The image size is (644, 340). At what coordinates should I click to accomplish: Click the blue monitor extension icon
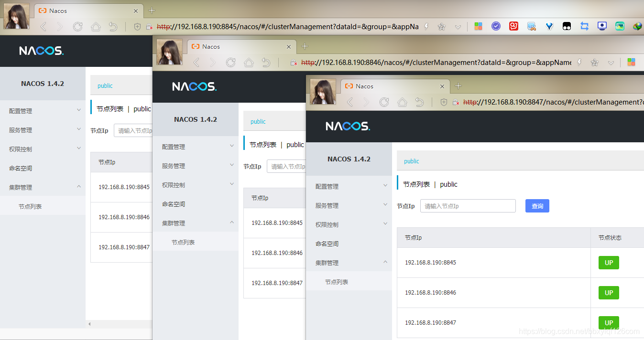click(x=602, y=26)
